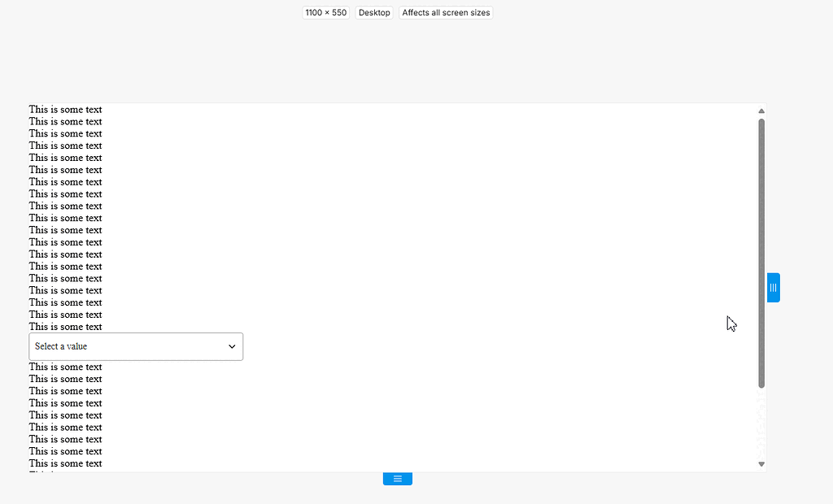The height and width of the screenshot is (504, 833).
Task: Click the scrollbar's down arrow
Action: (761, 463)
